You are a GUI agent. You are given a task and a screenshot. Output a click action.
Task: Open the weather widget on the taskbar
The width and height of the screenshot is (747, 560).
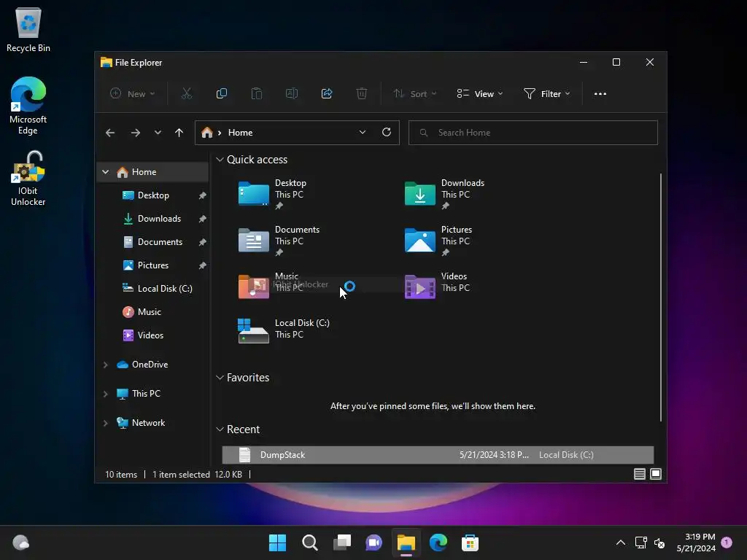click(20, 542)
